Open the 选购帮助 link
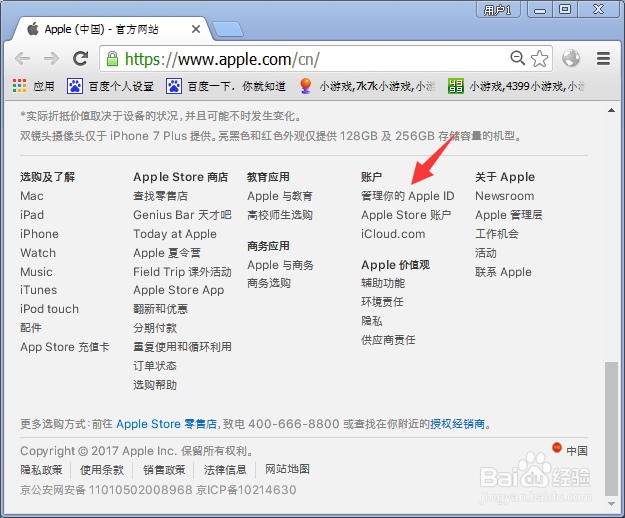625x518 pixels. (x=155, y=385)
